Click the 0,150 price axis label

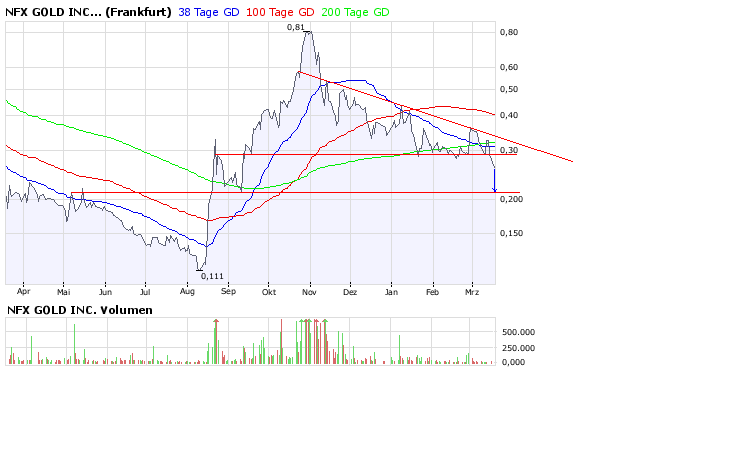[x=512, y=233]
